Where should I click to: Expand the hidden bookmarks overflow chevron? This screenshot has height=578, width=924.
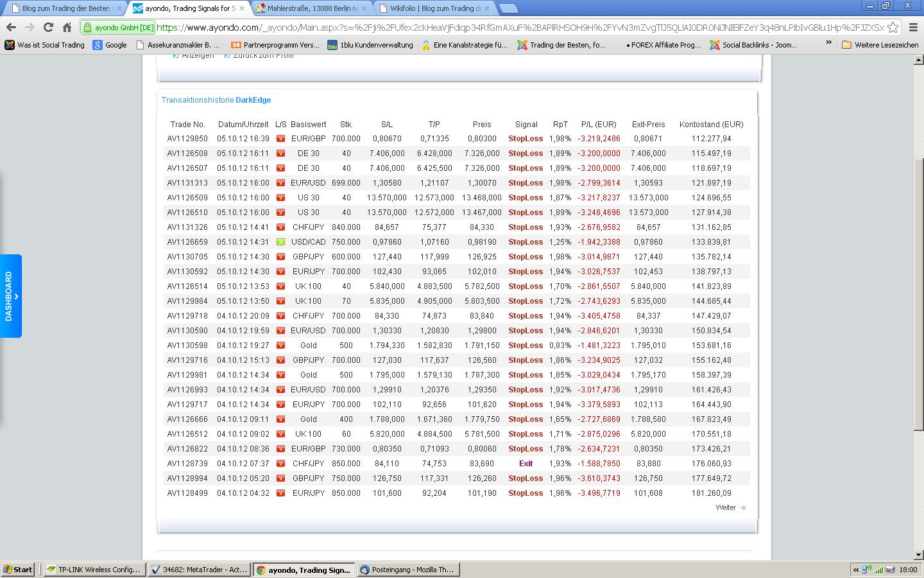[828, 43]
